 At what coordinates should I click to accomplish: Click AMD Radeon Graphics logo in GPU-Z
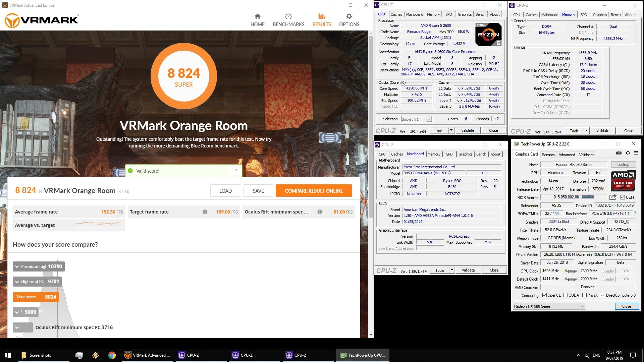(623, 181)
